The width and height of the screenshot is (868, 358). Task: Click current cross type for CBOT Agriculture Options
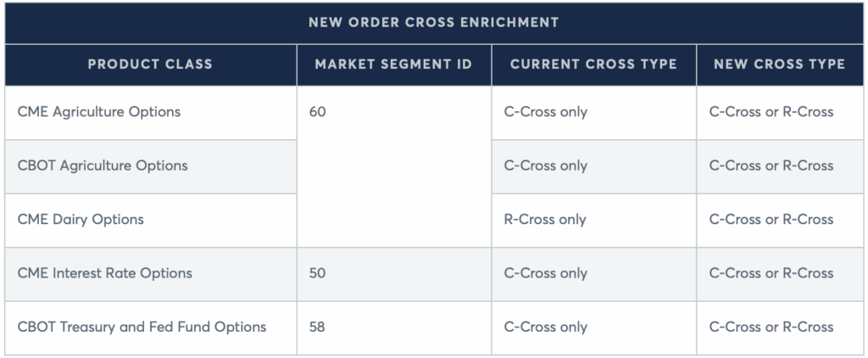545,165
